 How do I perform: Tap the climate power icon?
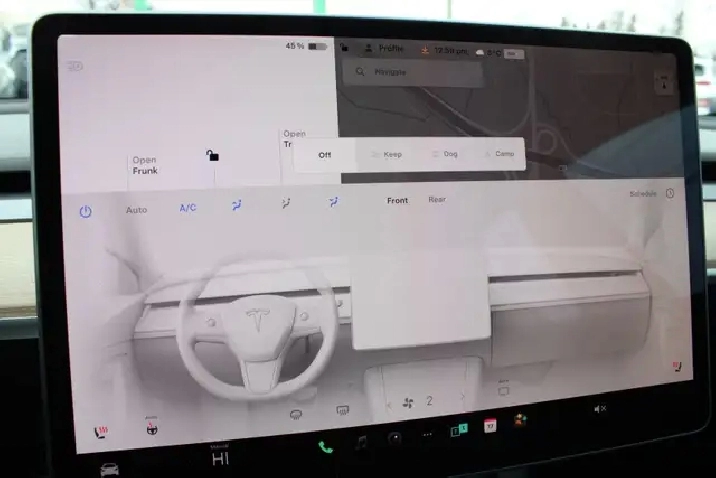coord(85,211)
